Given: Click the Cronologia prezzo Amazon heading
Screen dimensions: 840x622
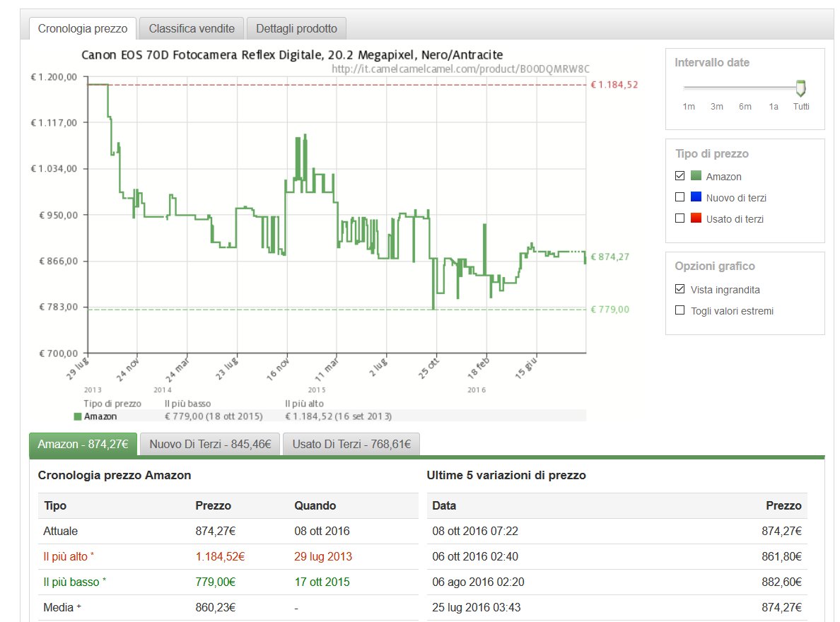Looking at the screenshot, I should [x=115, y=475].
